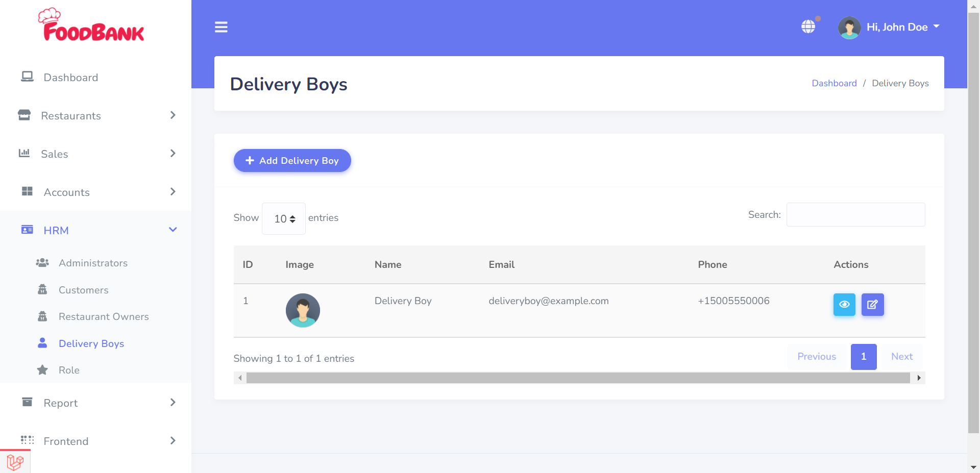Click the Report archive icon
This screenshot has height=473, width=980.
pyautogui.click(x=27, y=402)
